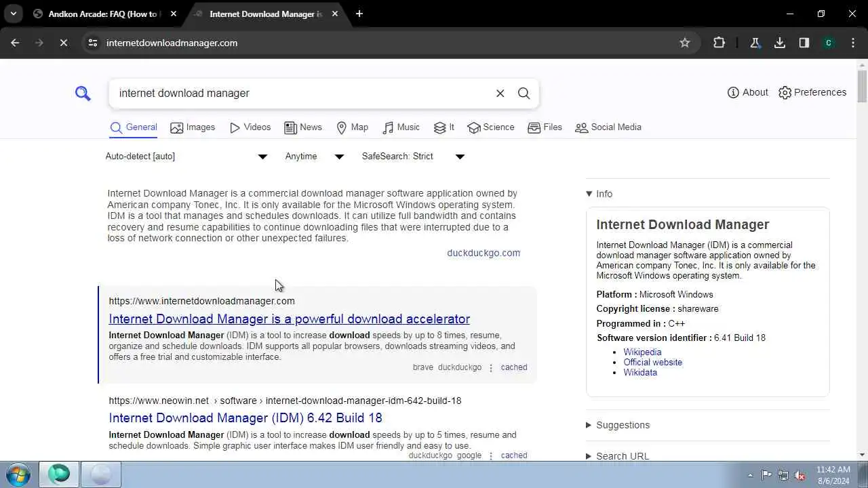
Task: Collapse the Info panel
Action: point(599,194)
